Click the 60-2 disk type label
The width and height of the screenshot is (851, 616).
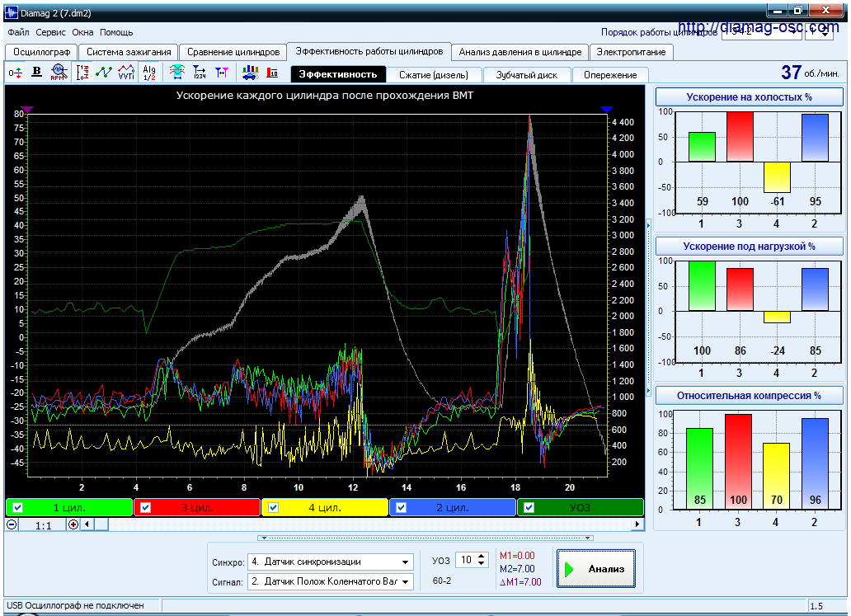(x=442, y=581)
